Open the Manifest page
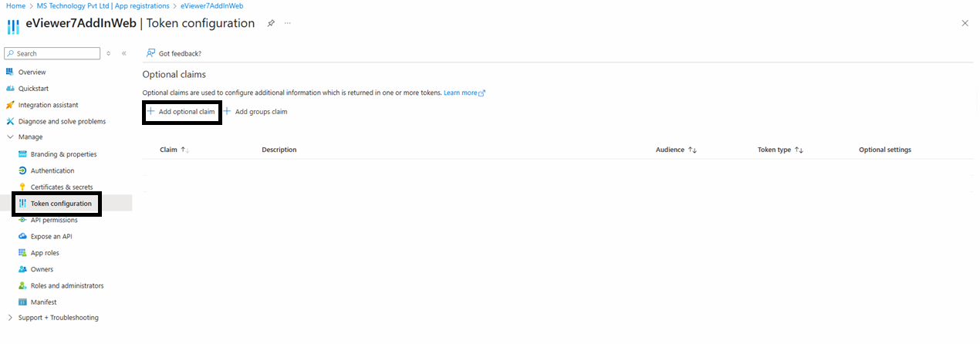The width and height of the screenshot is (980, 344). click(43, 302)
